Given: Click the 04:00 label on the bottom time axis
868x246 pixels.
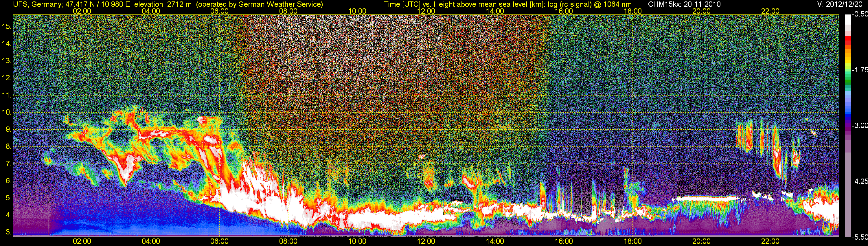Looking at the screenshot, I should [151, 241].
